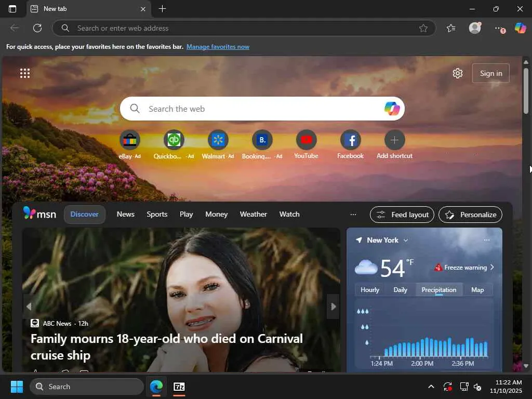The image size is (532, 399).
Task: Go to previous news story arrow
Action: [29, 307]
